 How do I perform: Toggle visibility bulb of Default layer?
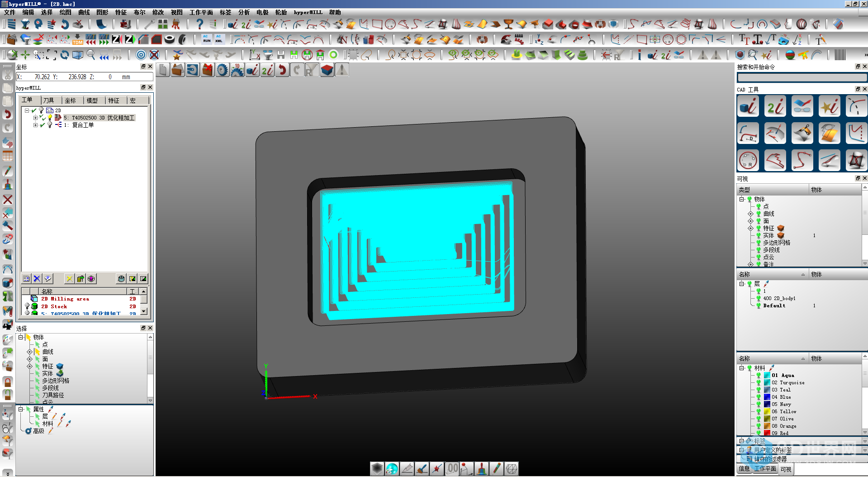click(x=759, y=305)
